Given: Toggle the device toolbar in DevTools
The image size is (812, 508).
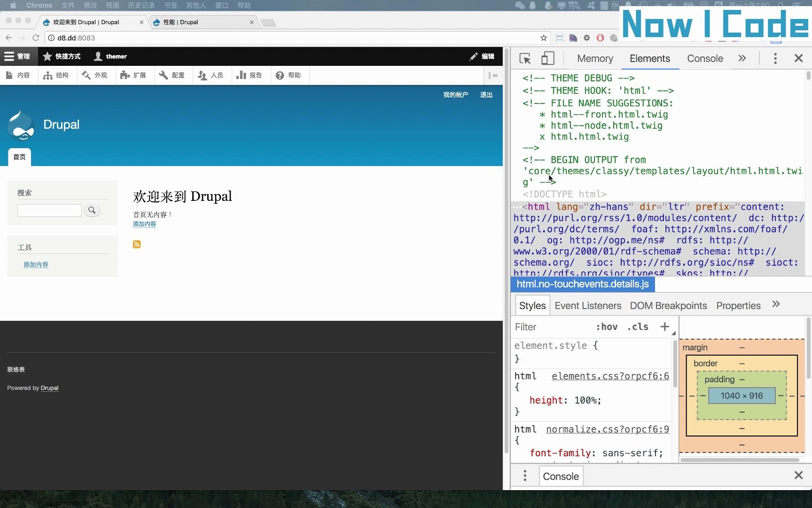Looking at the screenshot, I should (x=547, y=58).
